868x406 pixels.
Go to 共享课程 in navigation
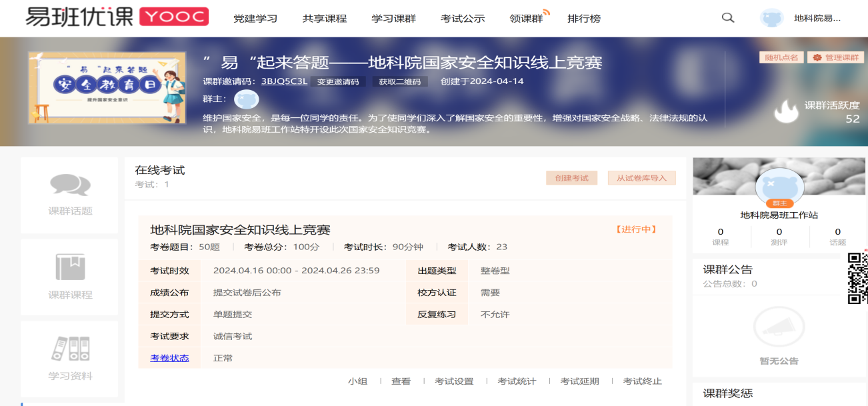click(x=325, y=19)
